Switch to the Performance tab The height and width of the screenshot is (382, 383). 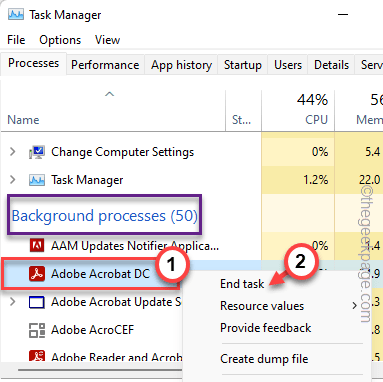pyautogui.click(x=105, y=65)
